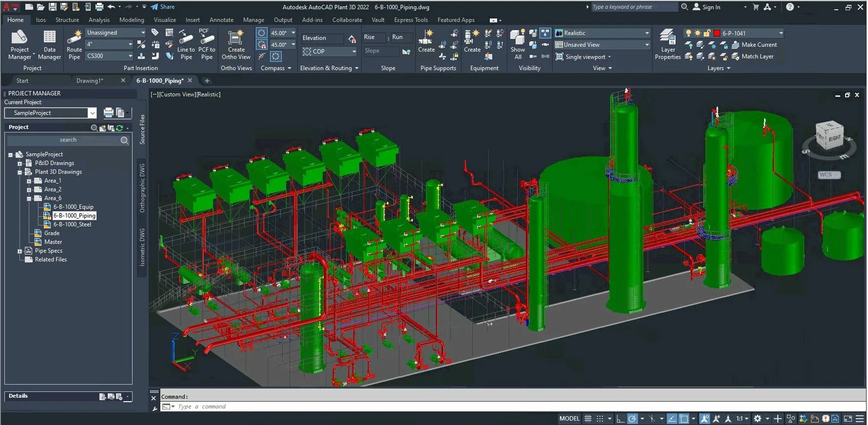
Task: Toggle drawing grid display in status bar
Action: 588,419
